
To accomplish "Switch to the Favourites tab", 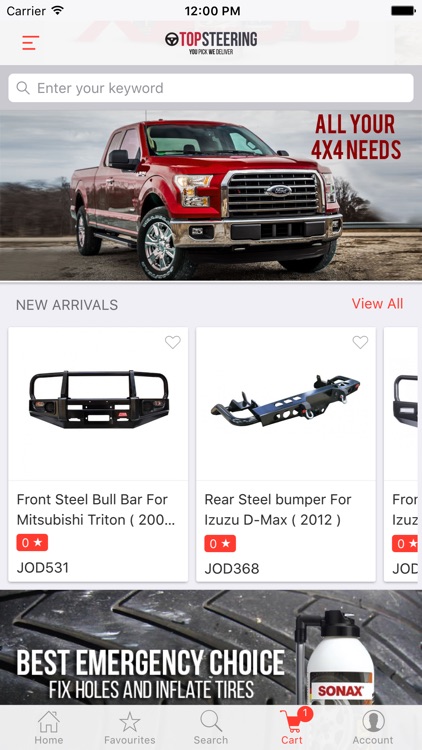I will point(130,728).
